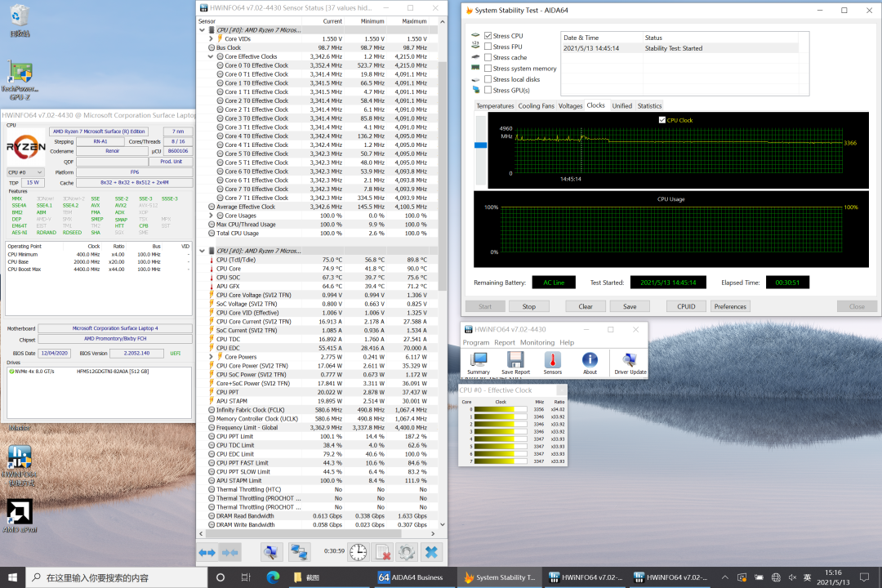Expand the Core VIDs tree row

(x=211, y=38)
